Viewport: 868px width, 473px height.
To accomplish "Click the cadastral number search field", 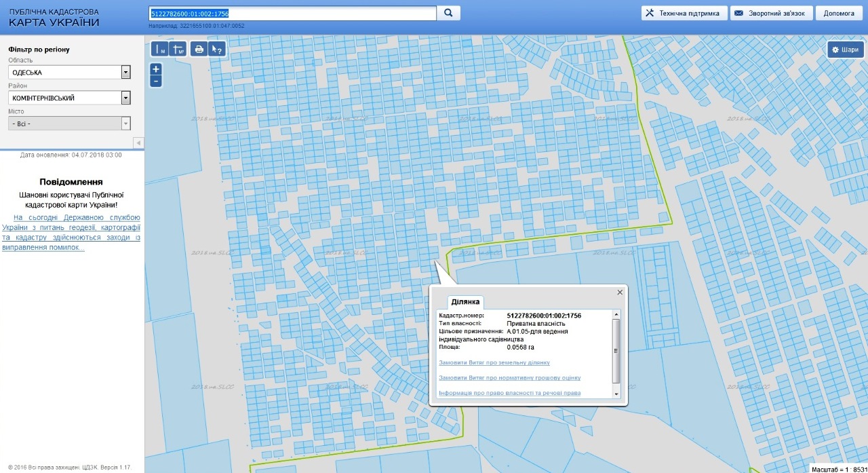I will [x=292, y=13].
